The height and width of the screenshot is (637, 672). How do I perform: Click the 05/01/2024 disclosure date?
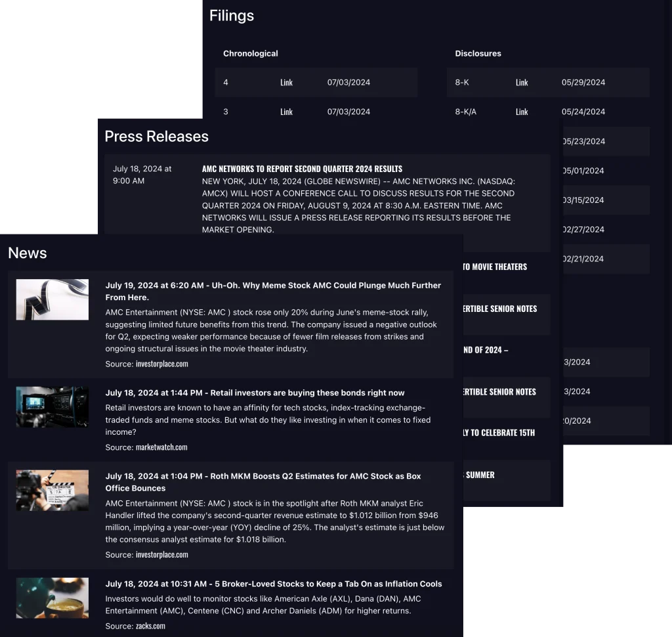tap(583, 171)
